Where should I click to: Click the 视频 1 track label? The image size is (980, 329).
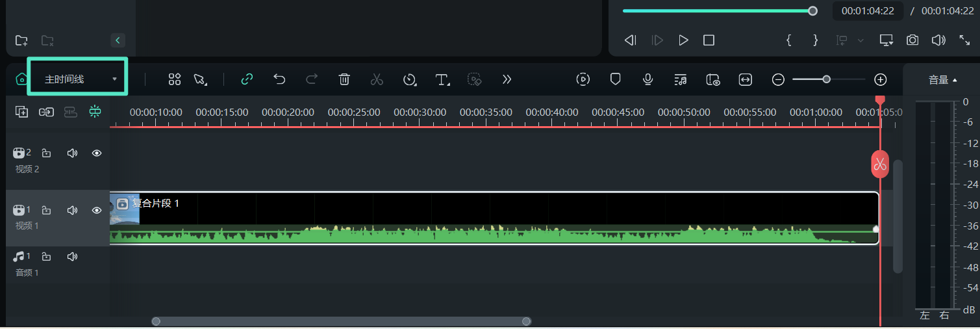27,226
